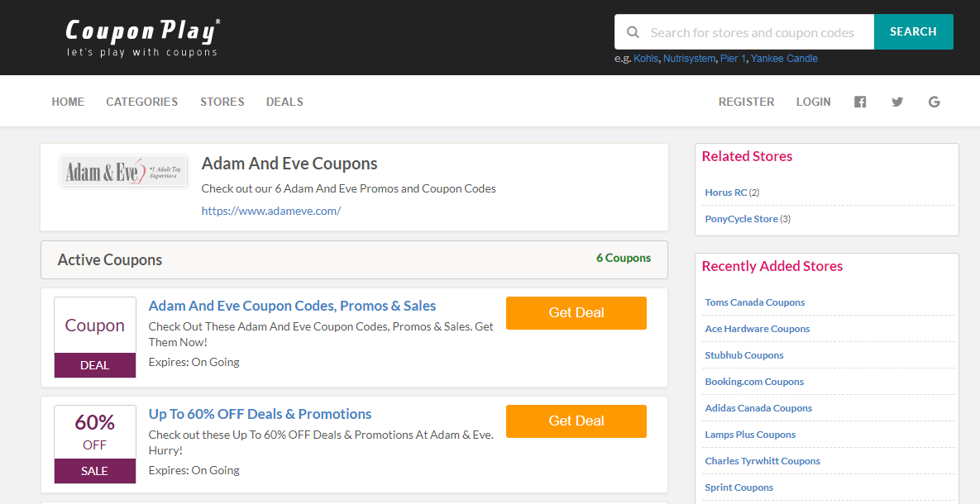Viewport: 980px width, 504px height.
Task: Open Toms Canada Coupons link
Action: 754,302
